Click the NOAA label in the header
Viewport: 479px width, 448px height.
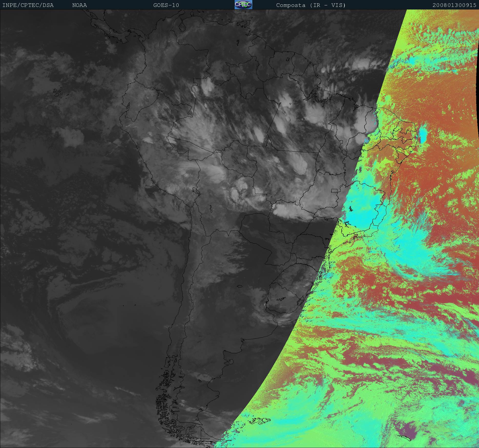coord(79,5)
